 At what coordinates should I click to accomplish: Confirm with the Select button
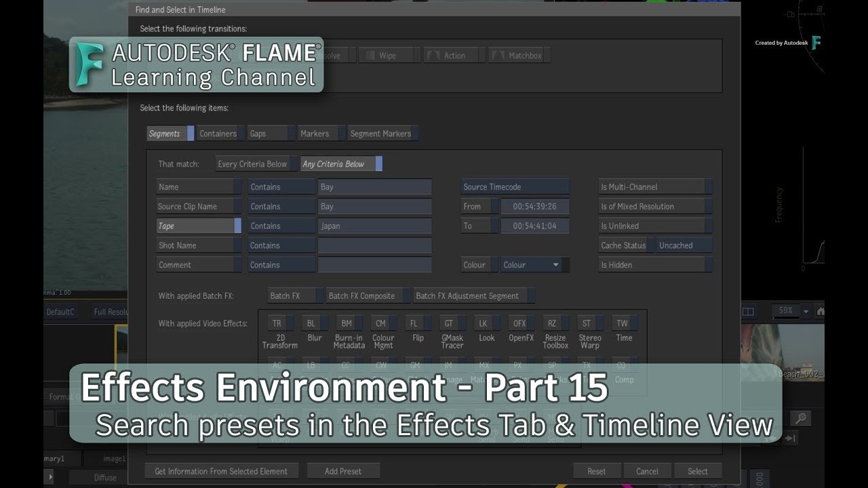click(698, 471)
